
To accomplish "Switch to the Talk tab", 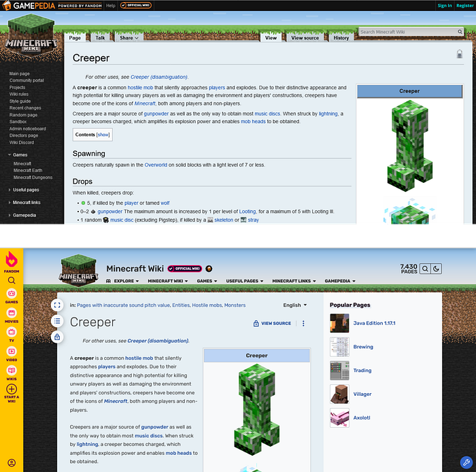I will point(100,38).
